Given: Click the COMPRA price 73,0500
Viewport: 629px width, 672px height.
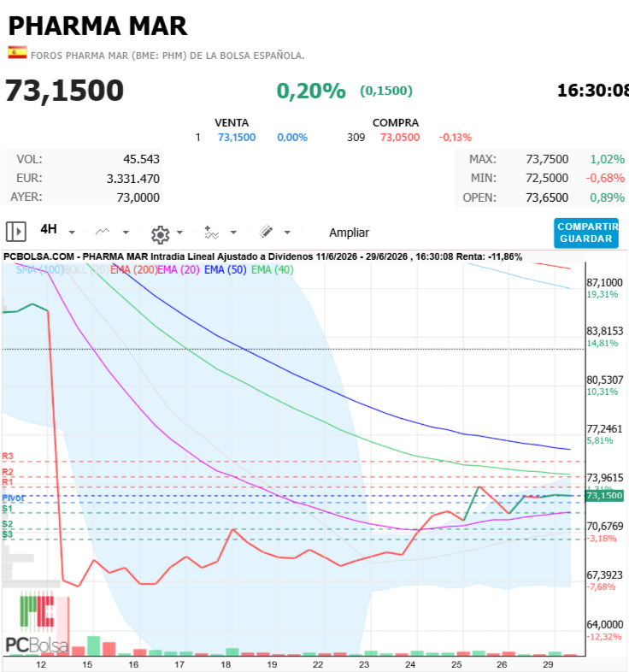Looking at the screenshot, I should click(x=400, y=138).
